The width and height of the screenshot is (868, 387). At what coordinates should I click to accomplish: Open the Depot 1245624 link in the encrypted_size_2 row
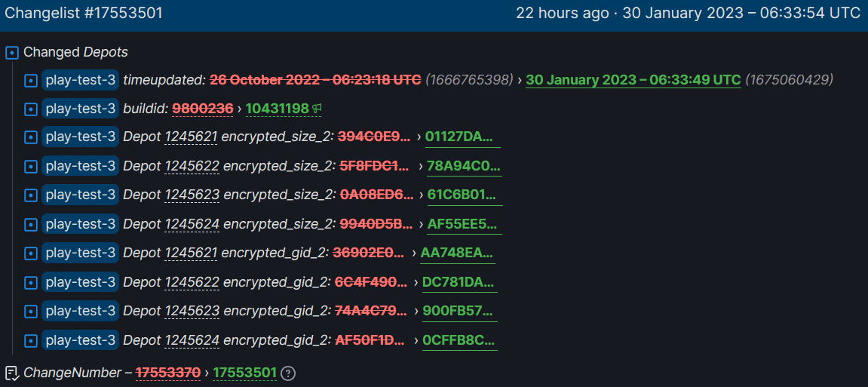point(192,224)
